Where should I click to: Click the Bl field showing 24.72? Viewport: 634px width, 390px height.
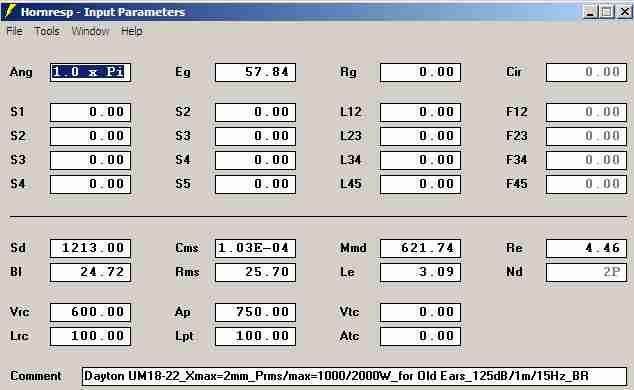90,272
